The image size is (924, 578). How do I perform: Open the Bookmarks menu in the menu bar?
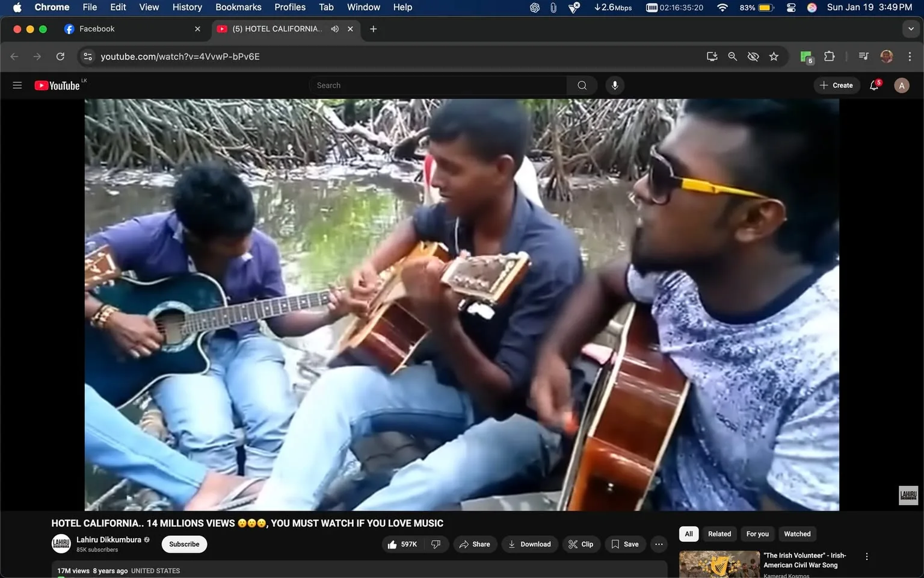pyautogui.click(x=238, y=7)
